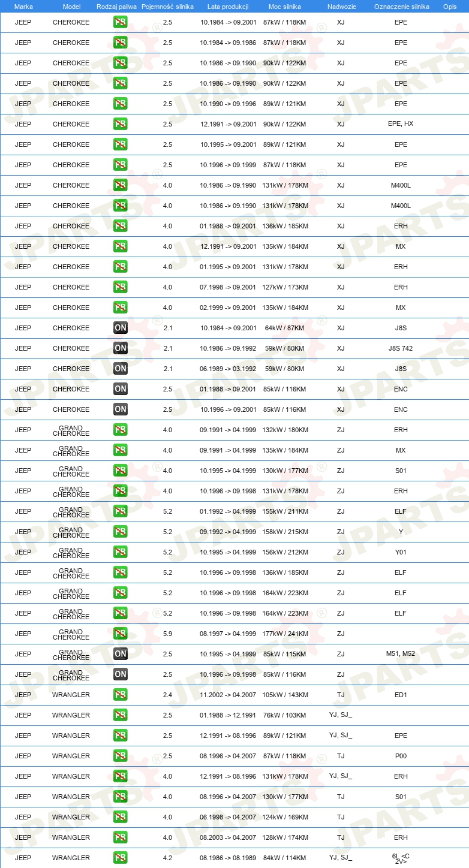Select the M51, M52 engine code cell
Viewport: 469px width, 868px height.
point(401,654)
